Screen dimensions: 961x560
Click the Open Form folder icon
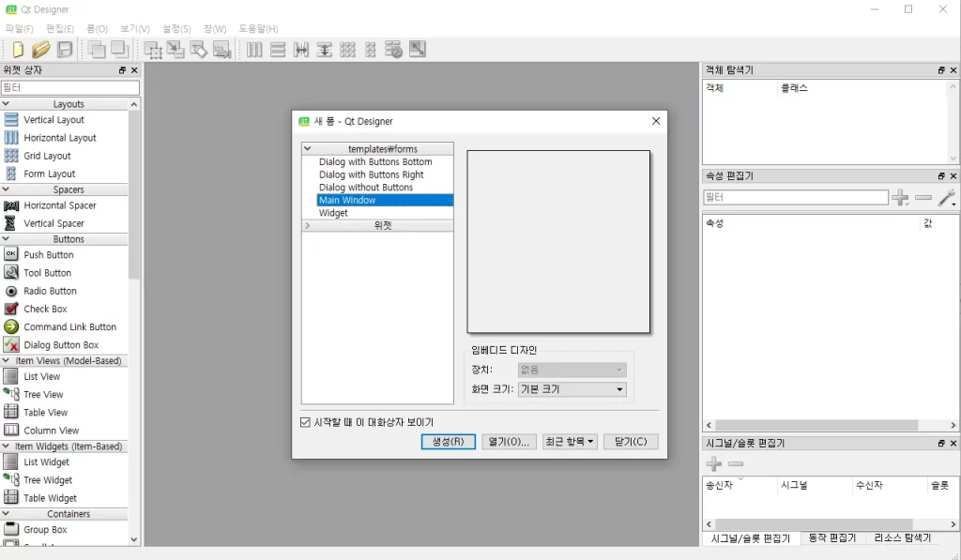click(41, 49)
